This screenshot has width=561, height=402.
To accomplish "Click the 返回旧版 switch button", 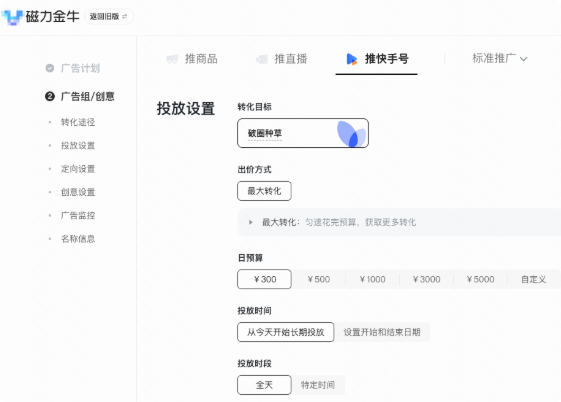I will [x=109, y=16].
